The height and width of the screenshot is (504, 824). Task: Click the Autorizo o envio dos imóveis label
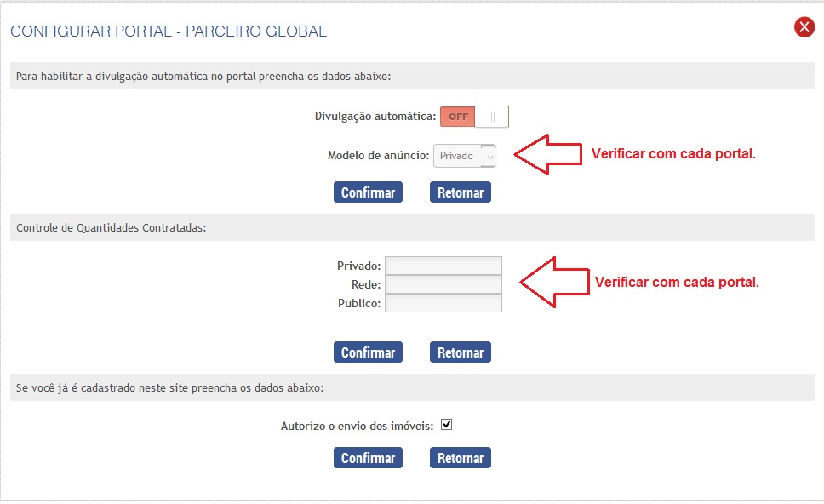(358, 426)
